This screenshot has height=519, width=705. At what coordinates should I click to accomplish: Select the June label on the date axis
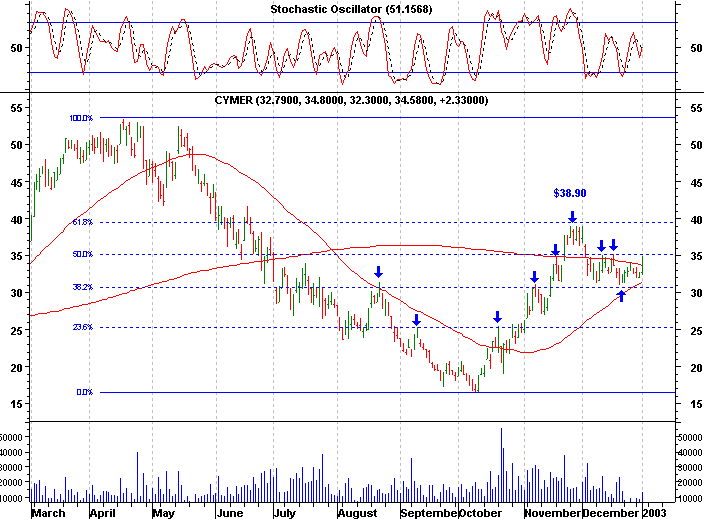tap(230, 513)
